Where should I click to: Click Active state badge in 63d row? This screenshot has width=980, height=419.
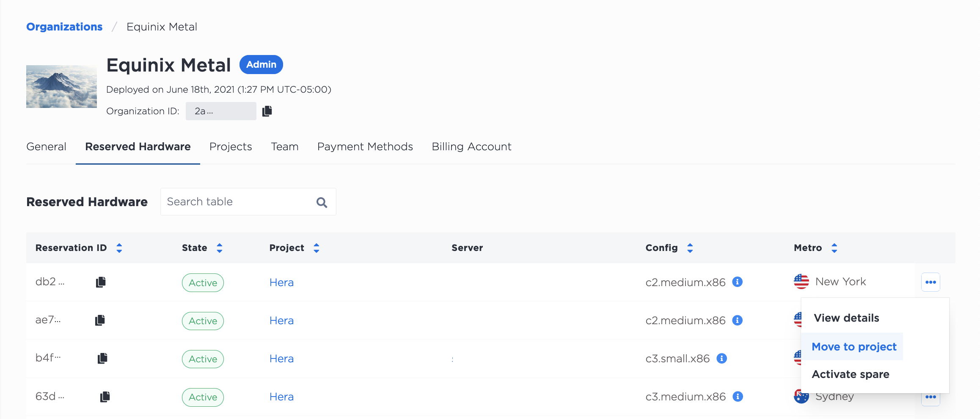[203, 397]
